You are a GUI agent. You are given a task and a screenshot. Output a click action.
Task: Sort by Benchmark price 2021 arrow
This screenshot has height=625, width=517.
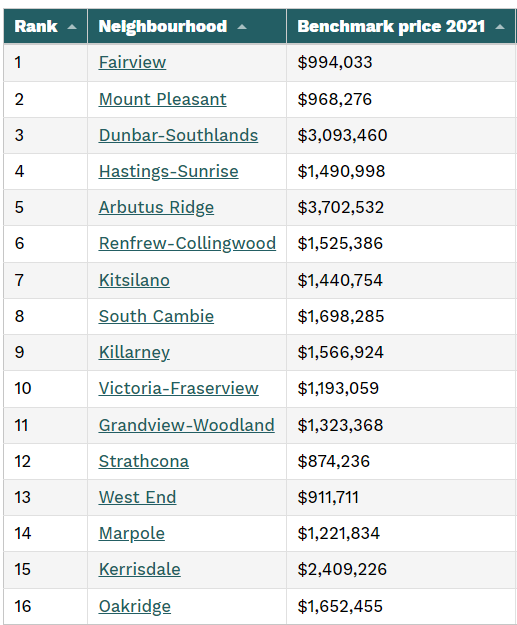click(500, 27)
